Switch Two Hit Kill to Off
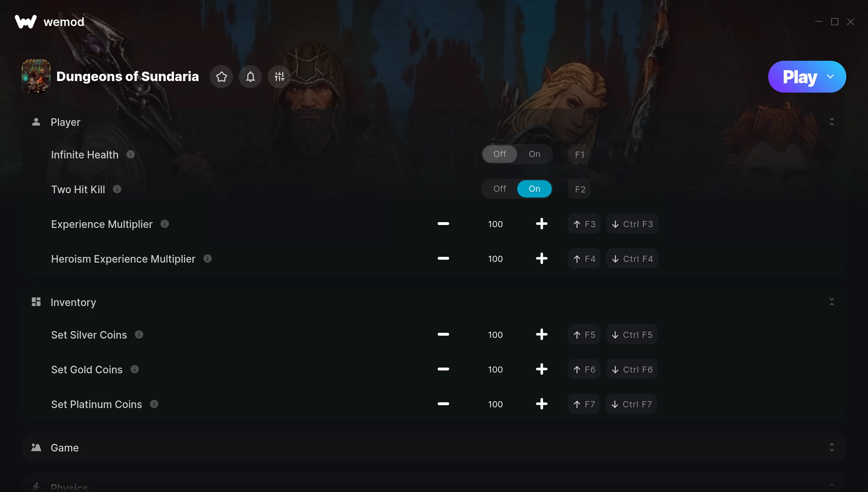868x492 pixels. click(499, 189)
